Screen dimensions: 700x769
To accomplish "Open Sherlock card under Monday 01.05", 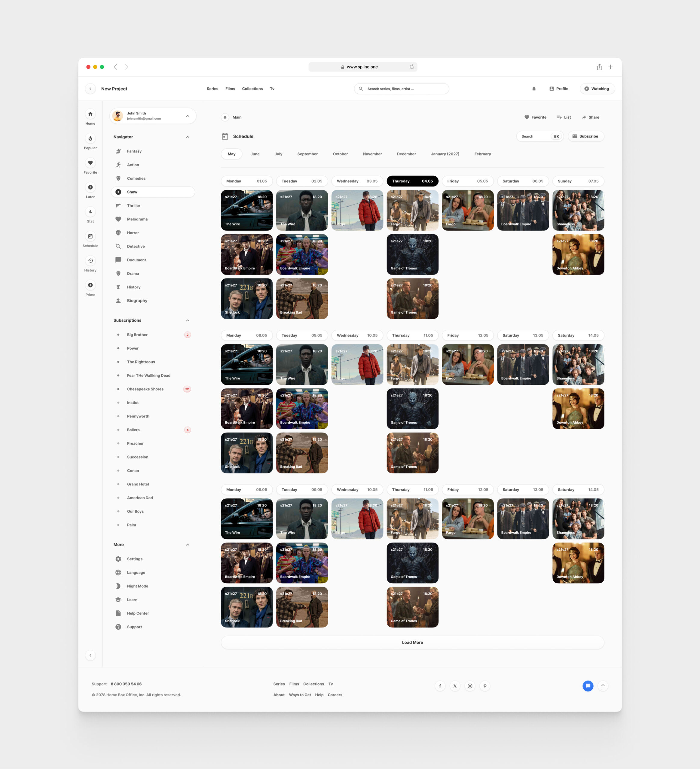I will pyautogui.click(x=246, y=299).
